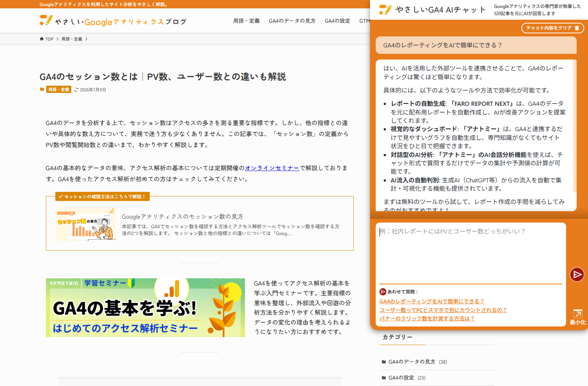Ask ユーザー数ってPCとスマホで別にカウントされるの？ suggestion
588x386 pixels.
[443, 310]
